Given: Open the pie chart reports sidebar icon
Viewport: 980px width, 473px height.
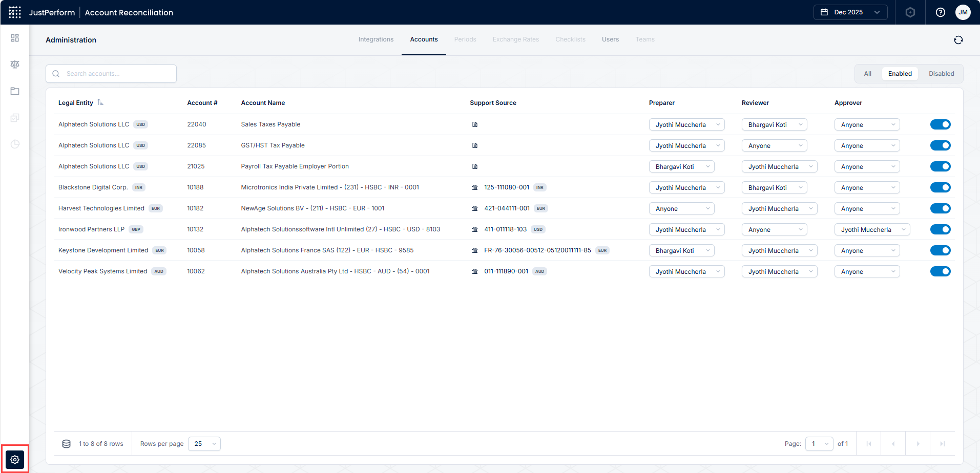Looking at the screenshot, I should point(15,144).
